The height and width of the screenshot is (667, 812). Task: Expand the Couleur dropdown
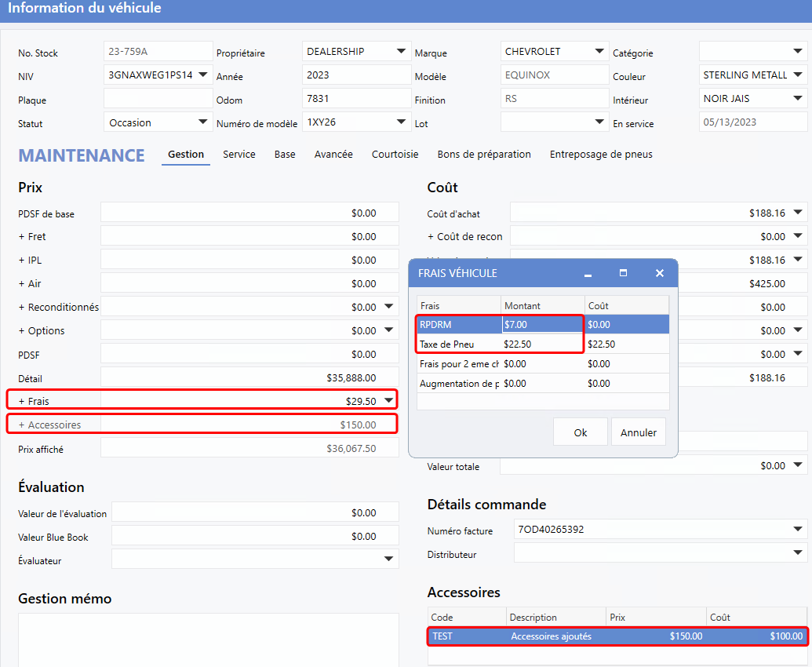pyautogui.click(x=798, y=75)
